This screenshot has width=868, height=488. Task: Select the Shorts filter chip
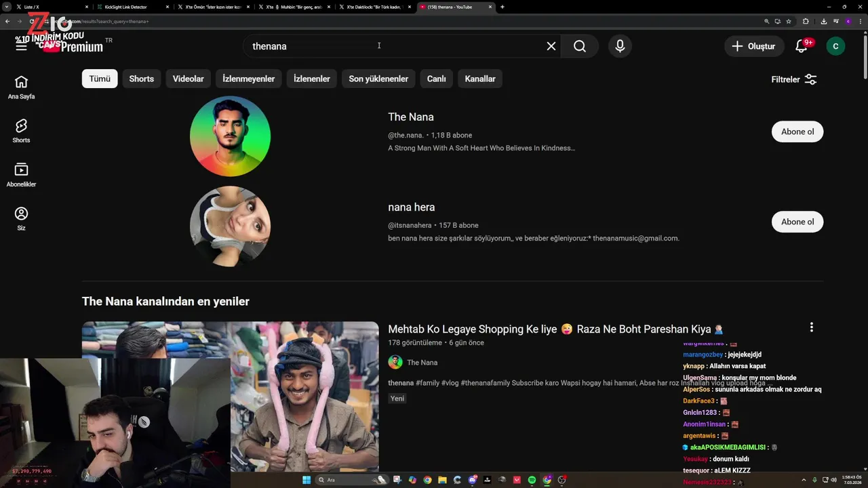click(x=142, y=79)
